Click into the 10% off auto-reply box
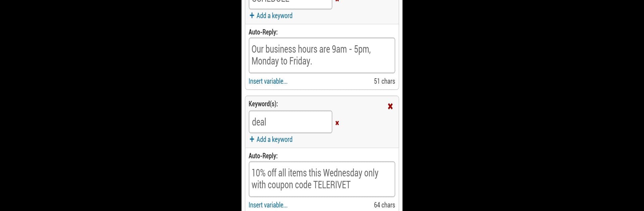The height and width of the screenshot is (211, 644). (322, 179)
